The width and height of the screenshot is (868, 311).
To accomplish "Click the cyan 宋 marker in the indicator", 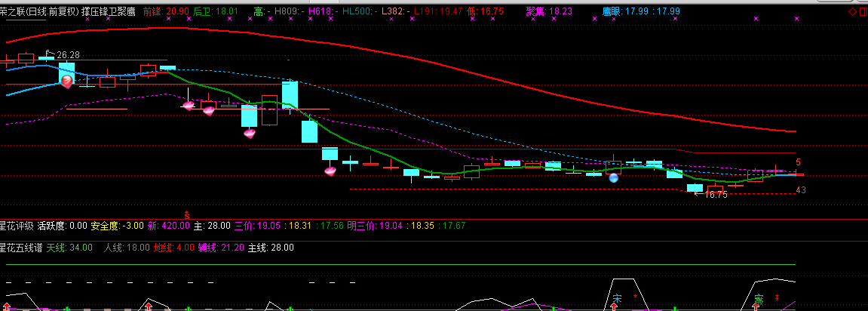I will pos(617,300).
